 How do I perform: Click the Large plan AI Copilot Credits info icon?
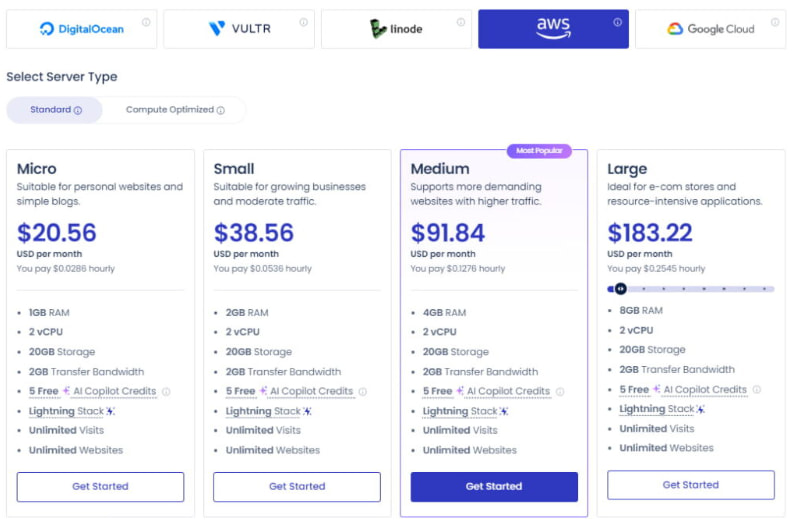pos(757,390)
